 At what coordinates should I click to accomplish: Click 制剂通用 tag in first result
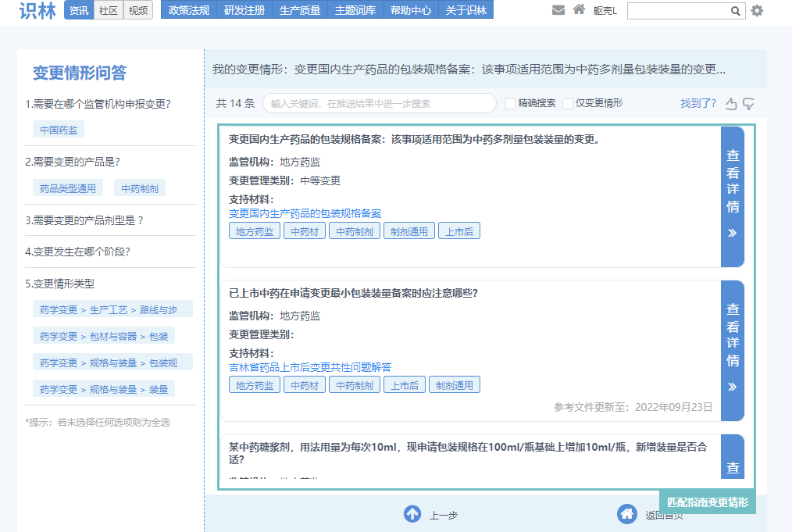(409, 231)
